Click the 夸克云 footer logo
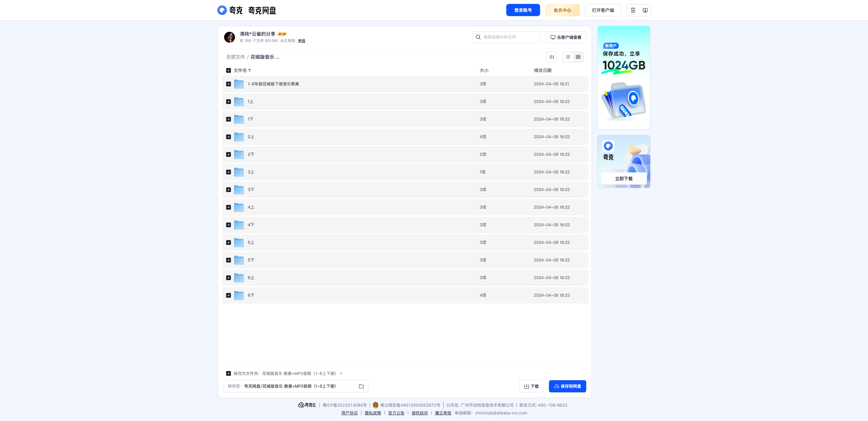 click(307, 405)
